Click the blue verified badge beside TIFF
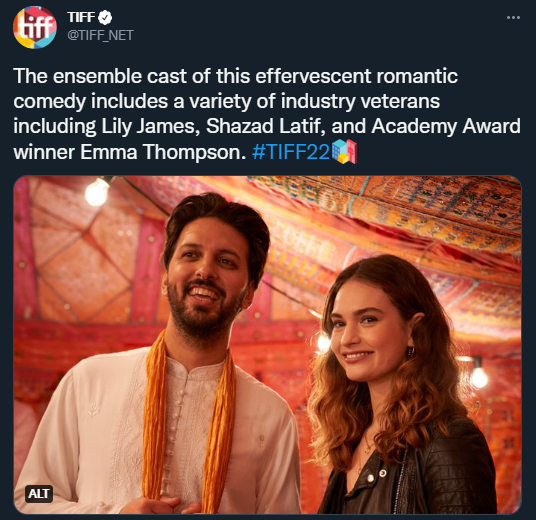Viewport: 536px width, 520px height. [105, 17]
